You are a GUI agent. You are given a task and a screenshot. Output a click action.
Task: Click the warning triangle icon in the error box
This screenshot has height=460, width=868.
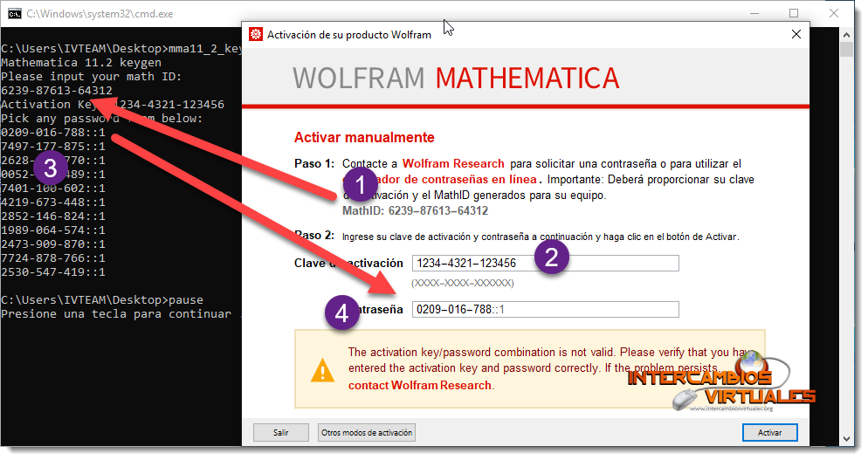click(x=322, y=370)
